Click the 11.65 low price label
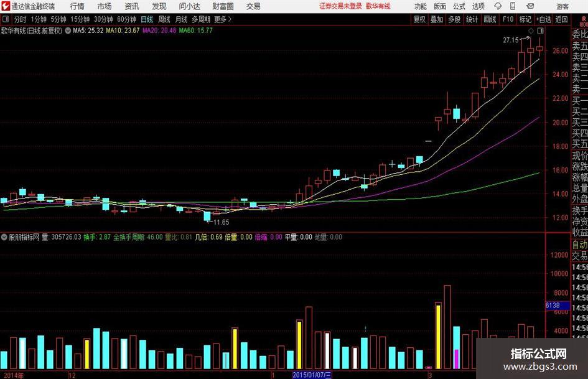Viewport: 588px width, 379px height. 222,222
